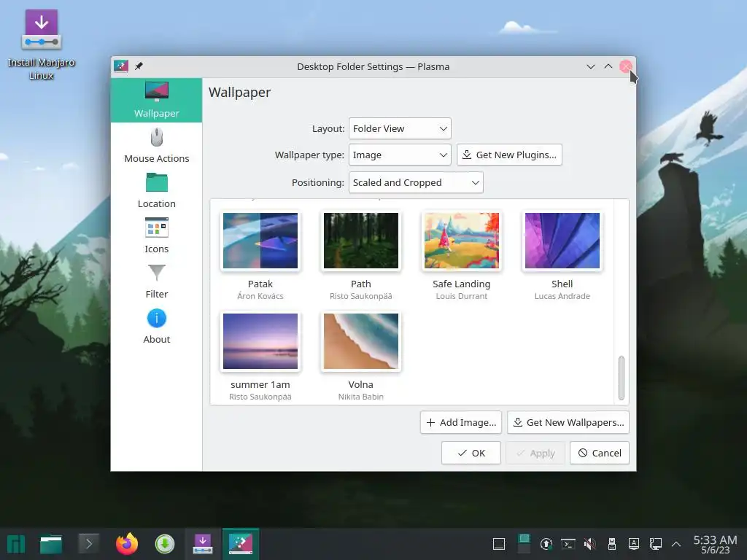
Task: Open the Wallpaper settings section
Action: [x=156, y=100]
